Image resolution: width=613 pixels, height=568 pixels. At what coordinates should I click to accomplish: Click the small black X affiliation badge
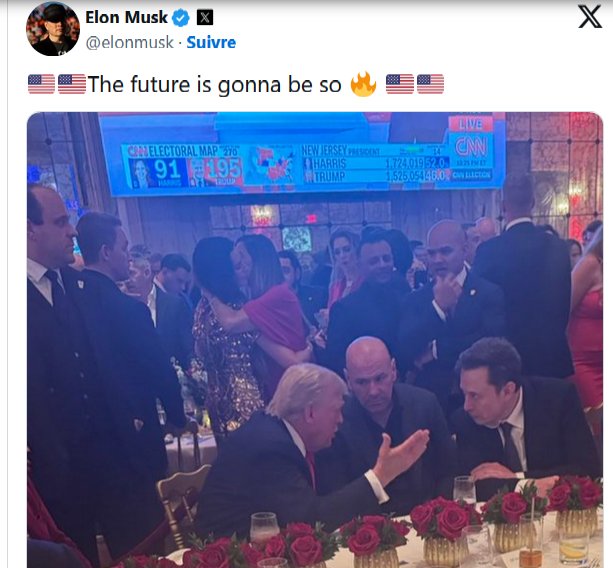[x=205, y=18]
